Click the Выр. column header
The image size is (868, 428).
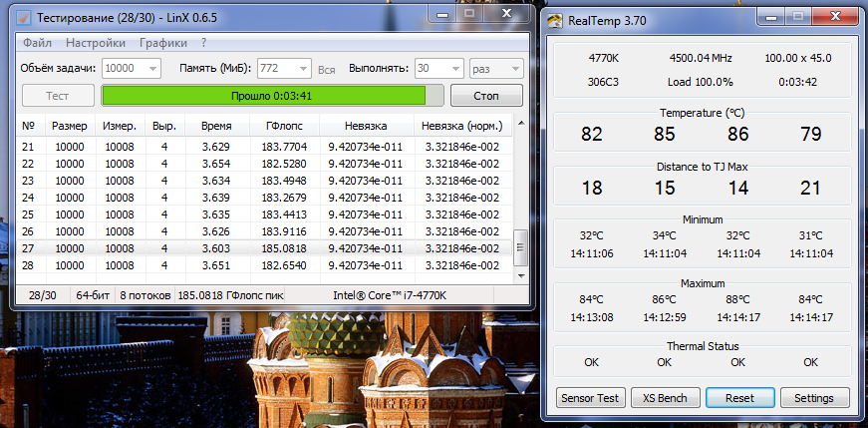(x=164, y=126)
